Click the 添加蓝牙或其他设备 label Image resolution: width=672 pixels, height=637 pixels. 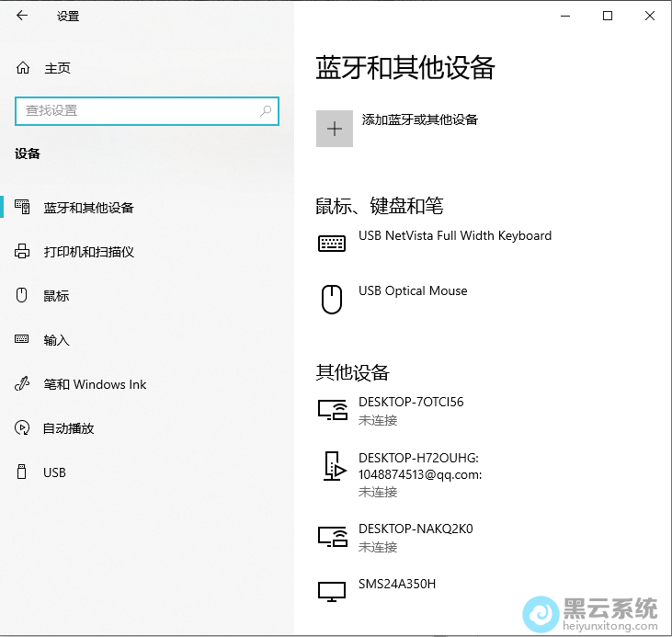pyautogui.click(x=420, y=119)
